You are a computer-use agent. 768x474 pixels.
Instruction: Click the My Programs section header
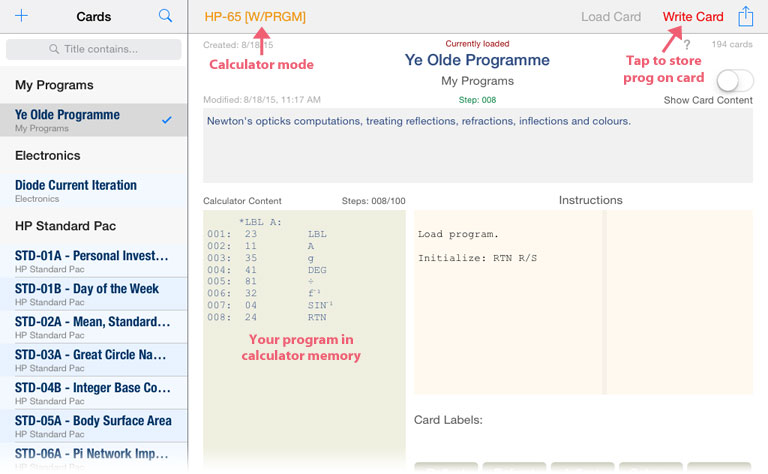54,85
